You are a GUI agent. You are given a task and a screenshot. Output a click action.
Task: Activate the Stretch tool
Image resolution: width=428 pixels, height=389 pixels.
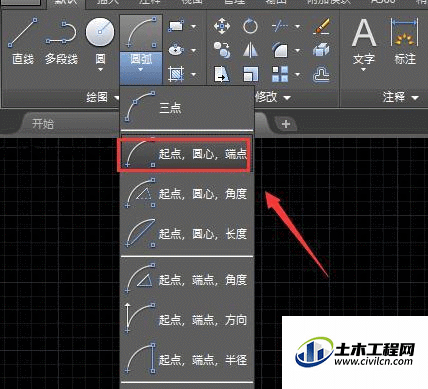[x=222, y=74]
